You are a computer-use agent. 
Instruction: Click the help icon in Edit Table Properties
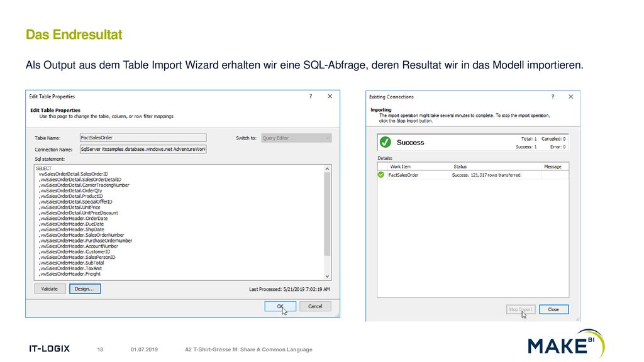311,96
